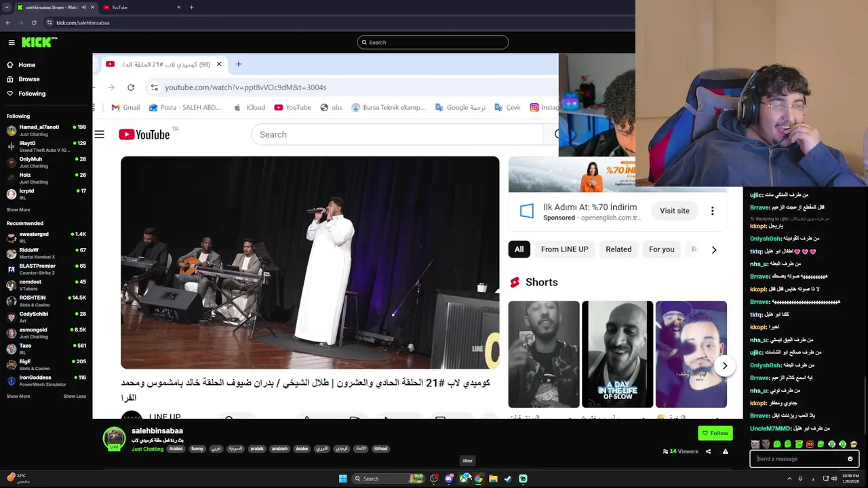
Task: Click the YouTube search box
Action: pos(397,134)
